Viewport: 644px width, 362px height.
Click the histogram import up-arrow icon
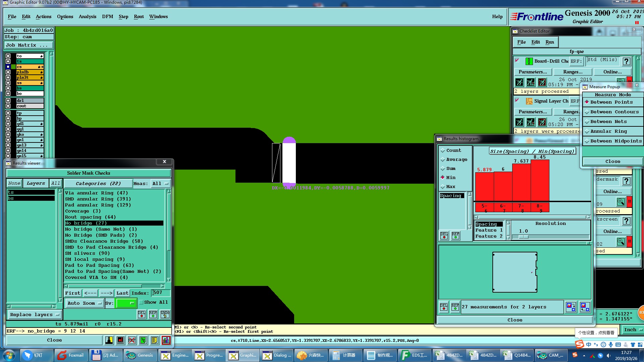585,307
